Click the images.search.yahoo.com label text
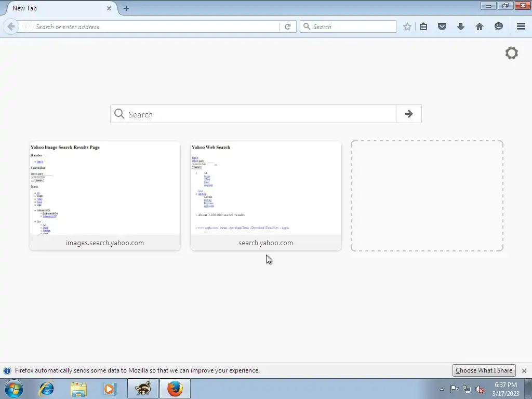 (105, 243)
